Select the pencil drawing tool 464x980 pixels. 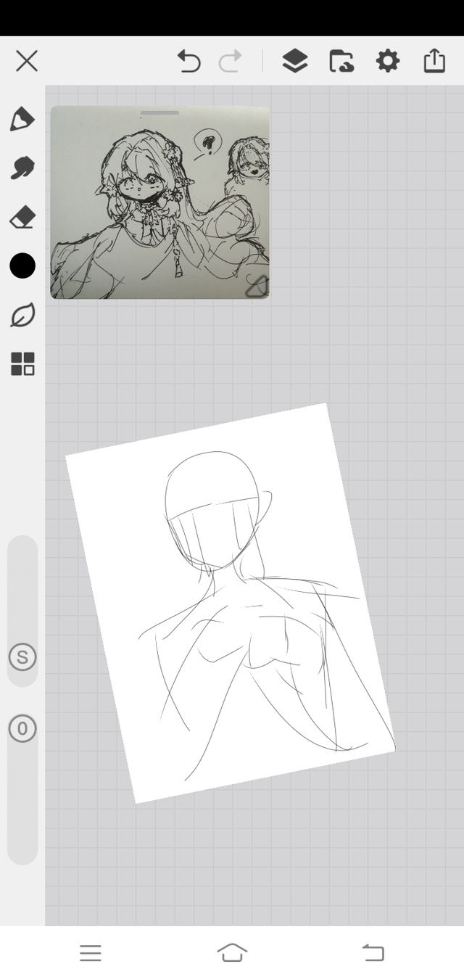[x=22, y=119]
